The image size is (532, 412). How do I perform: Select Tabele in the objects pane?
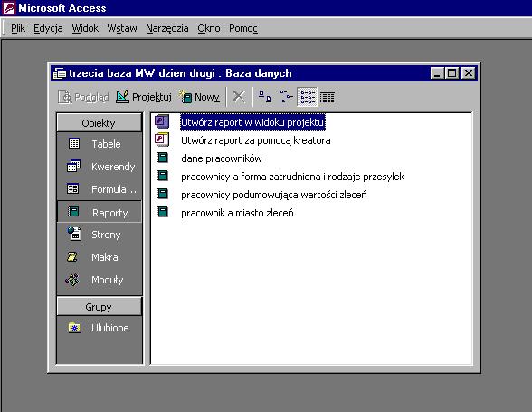(x=100, y=144)
